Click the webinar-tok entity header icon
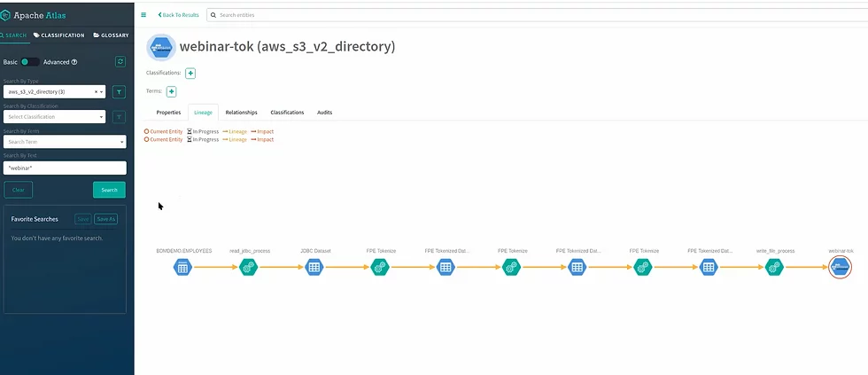This screenshot has height=375, width=868. [161, 47]
